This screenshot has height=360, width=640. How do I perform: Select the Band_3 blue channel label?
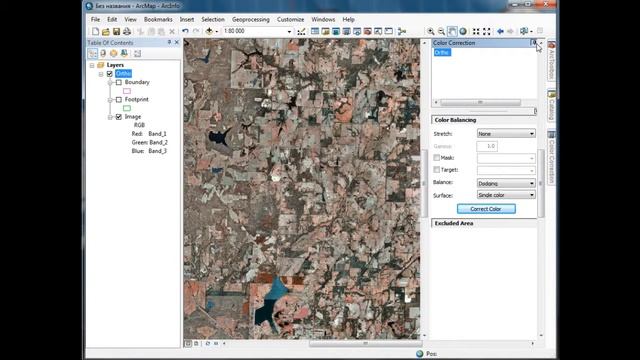coord(158,151)
